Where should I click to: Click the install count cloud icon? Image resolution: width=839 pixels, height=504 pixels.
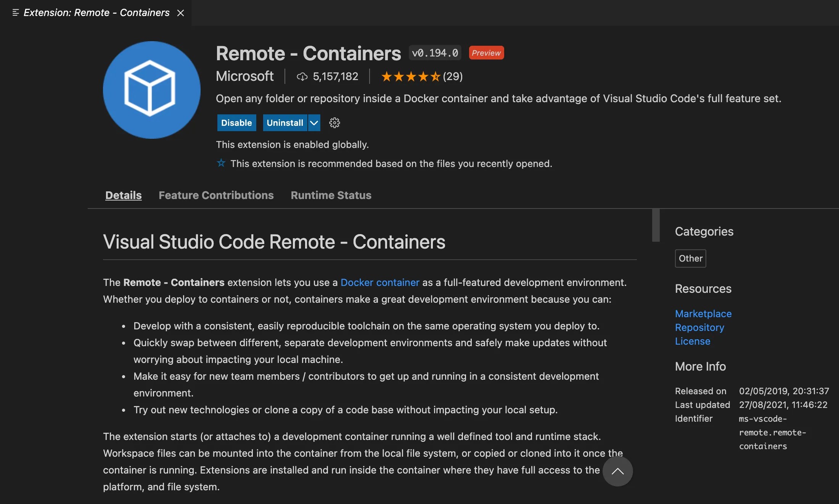pos(302,77)
